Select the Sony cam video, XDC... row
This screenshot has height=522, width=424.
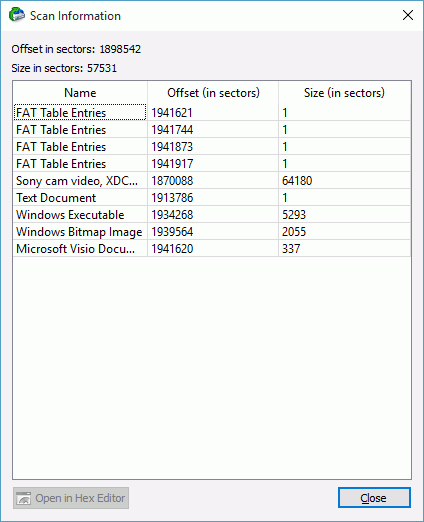coord(212,181)
